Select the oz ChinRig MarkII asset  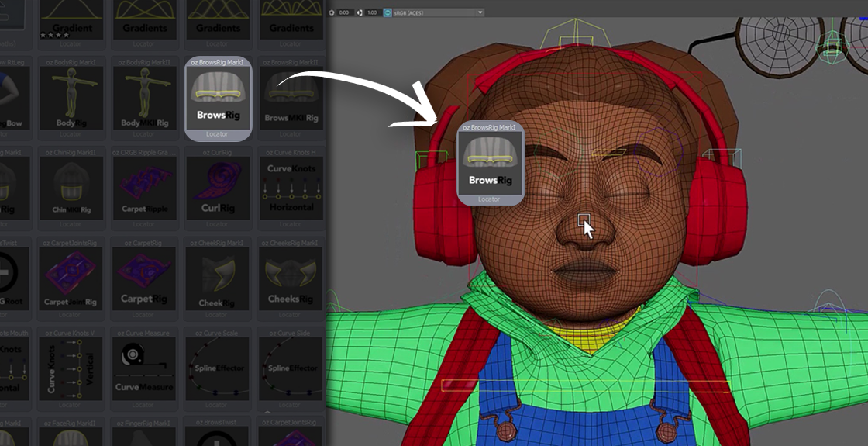(71, 188)
